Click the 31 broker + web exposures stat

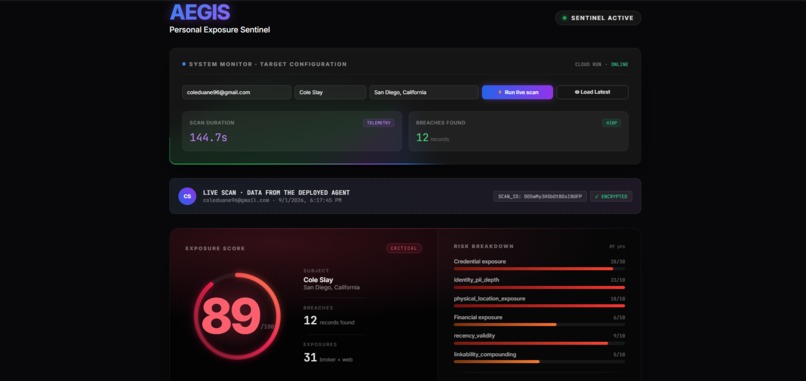pyautogui.click(x=327, y=357)
